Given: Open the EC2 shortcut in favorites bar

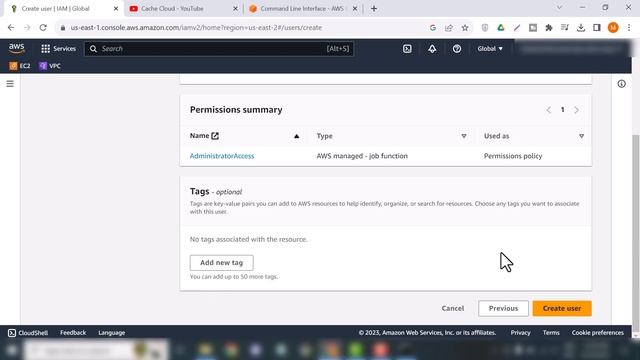Looking at the screenshot, I should tap(20, 66).
